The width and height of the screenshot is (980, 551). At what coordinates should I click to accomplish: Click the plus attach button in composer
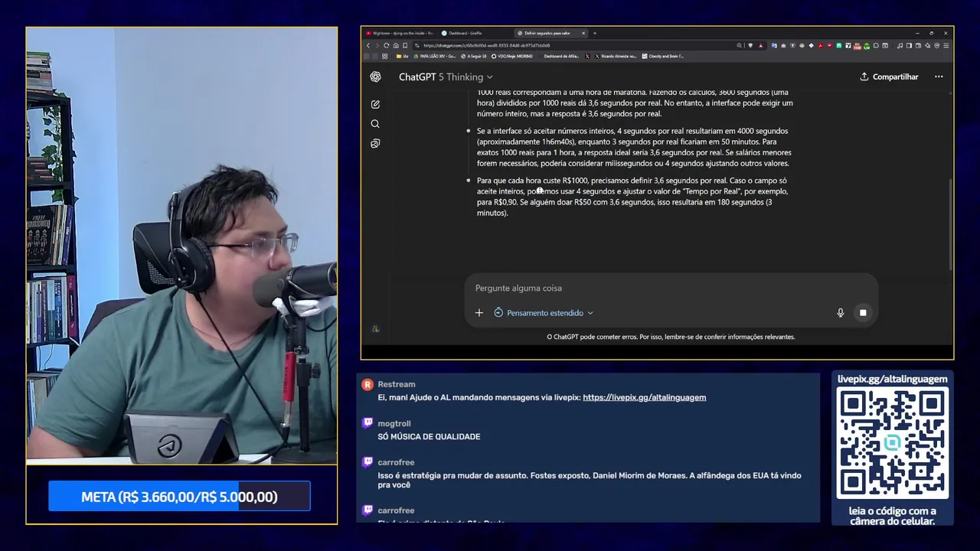[x=479, y=313]
